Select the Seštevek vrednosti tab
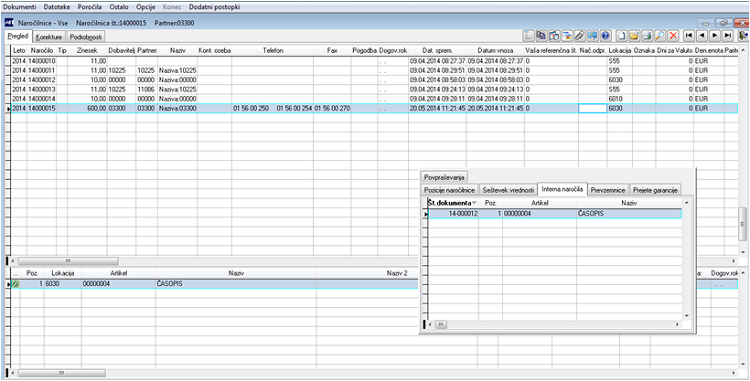This screenshot has width=750, height=381. (507, 190)
